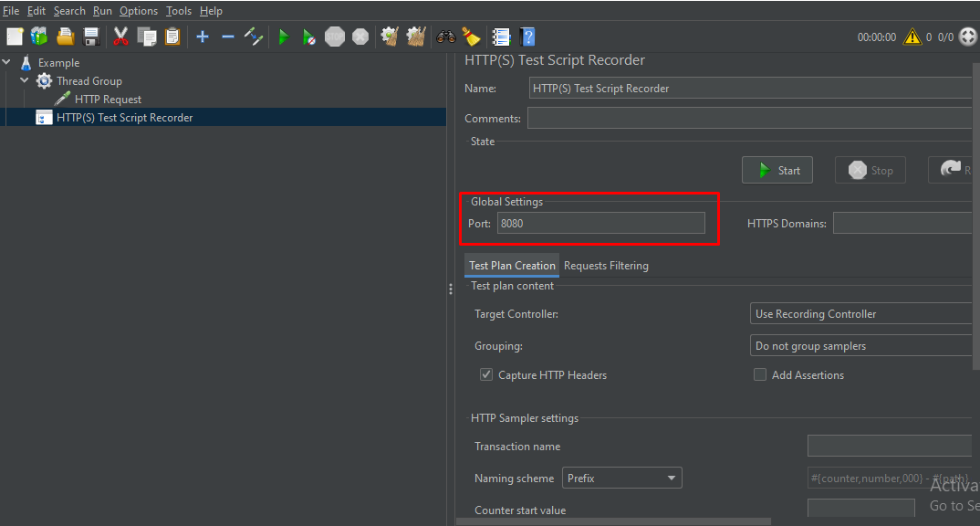Open the Edit menu
Screen dimensions: 980x526
point(36,11)
